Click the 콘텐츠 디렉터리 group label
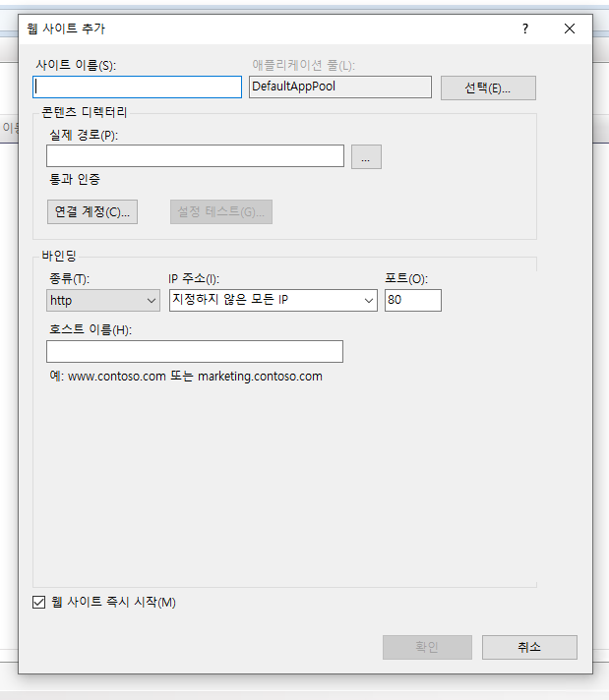The width and height of the screenshot is (609, 700). point(85,112)
